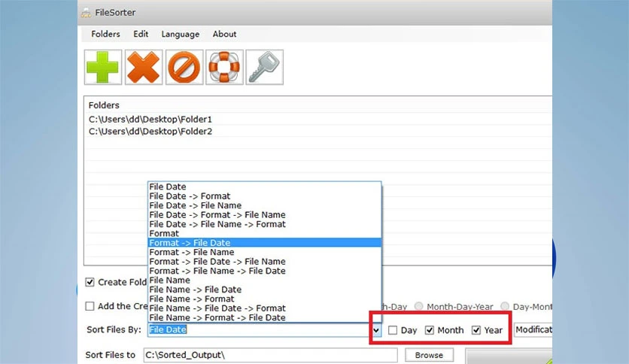The image size is (629, 364).
Task: Choose highlighted "Format -> File Date" option
Action: [x=264, y=242]
